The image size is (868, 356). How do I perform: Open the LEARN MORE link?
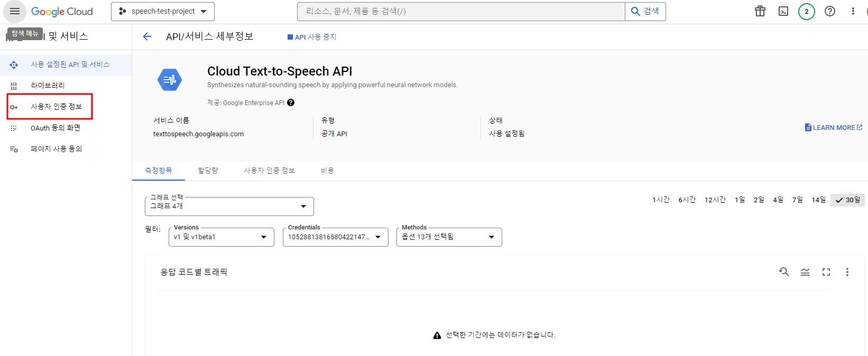(834, 127)
